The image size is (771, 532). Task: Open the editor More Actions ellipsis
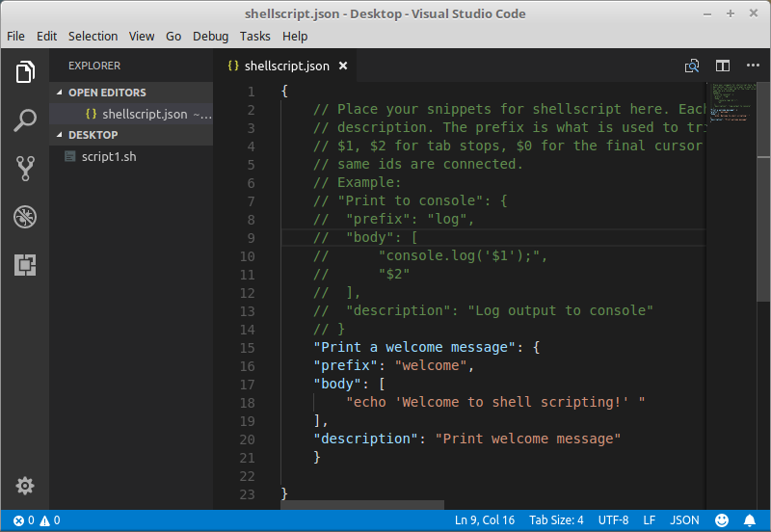(753, 66)
